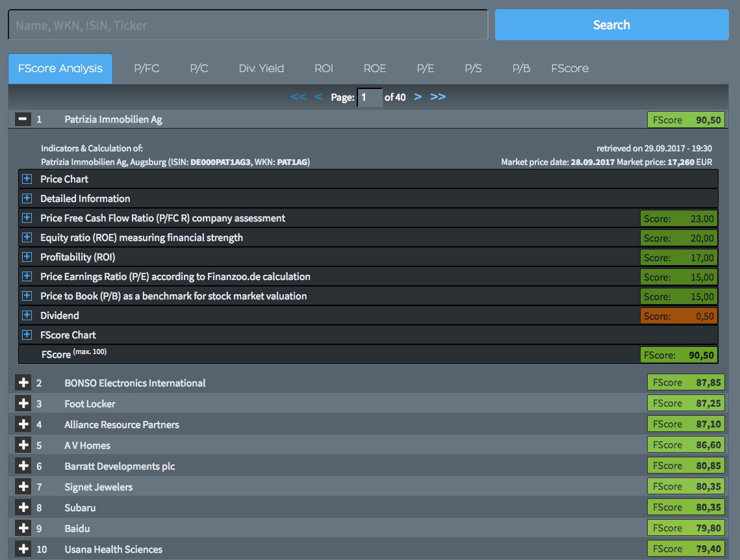Click the total FScore: 90,50 badge
Viewport: 740px width, 560px height.
point(679,355)
